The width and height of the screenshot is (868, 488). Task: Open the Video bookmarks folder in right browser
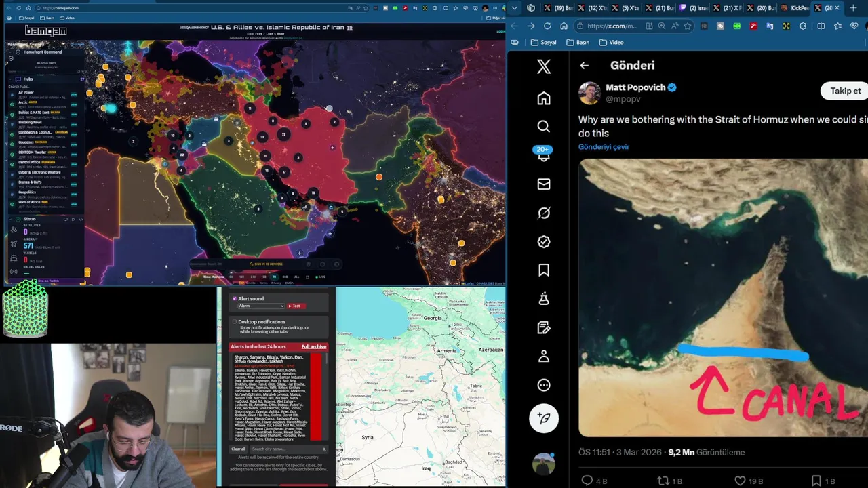(x=611, y=42)
